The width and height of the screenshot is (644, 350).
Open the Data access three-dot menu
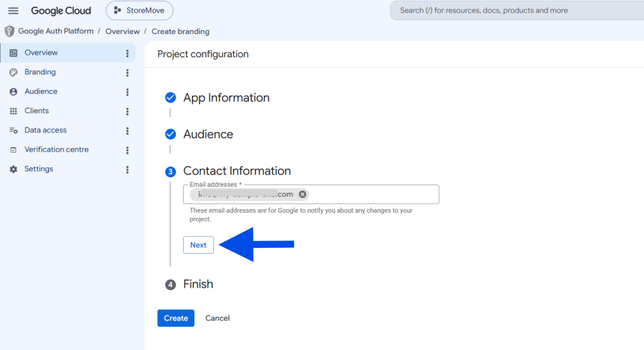click(127, 130)
